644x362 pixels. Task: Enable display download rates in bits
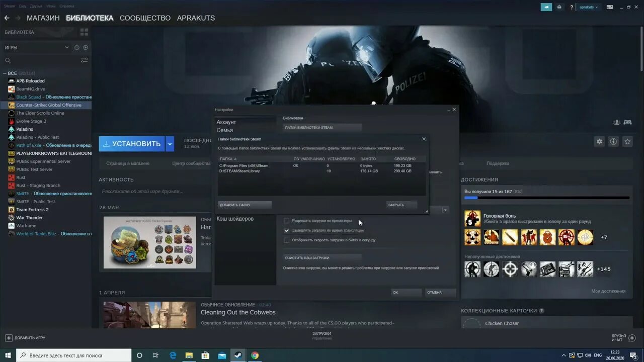click(287, 240)
